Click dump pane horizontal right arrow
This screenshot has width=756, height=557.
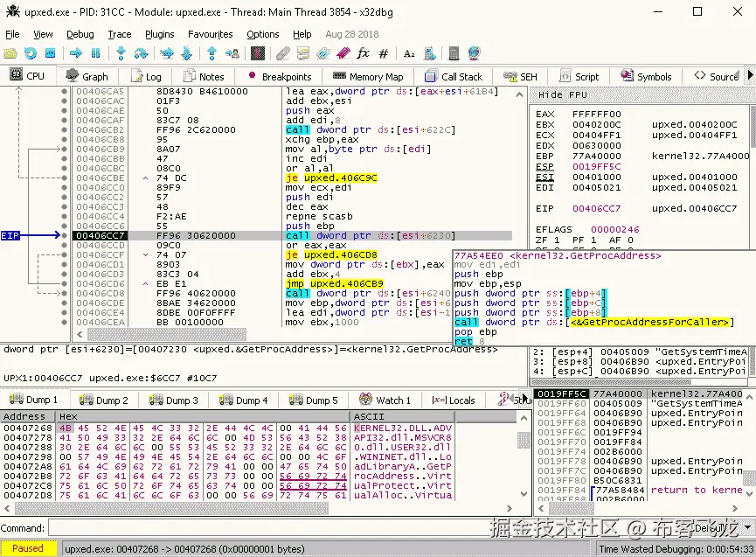tap(510, 508)
